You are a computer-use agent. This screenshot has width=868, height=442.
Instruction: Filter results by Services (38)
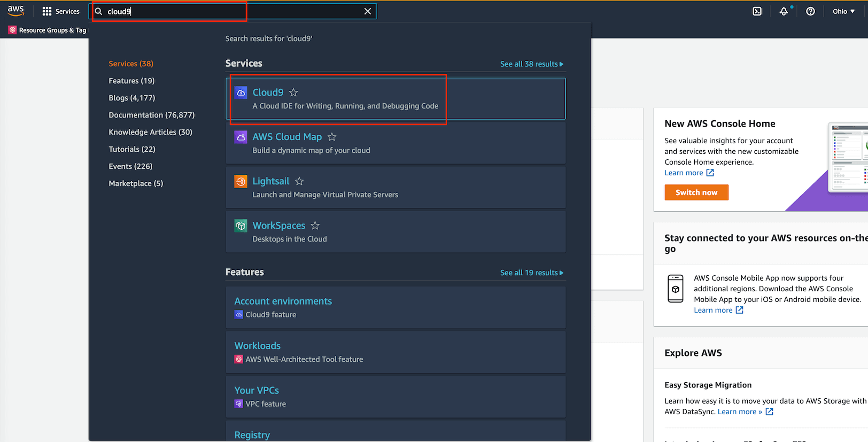click(x=131, y=64)
